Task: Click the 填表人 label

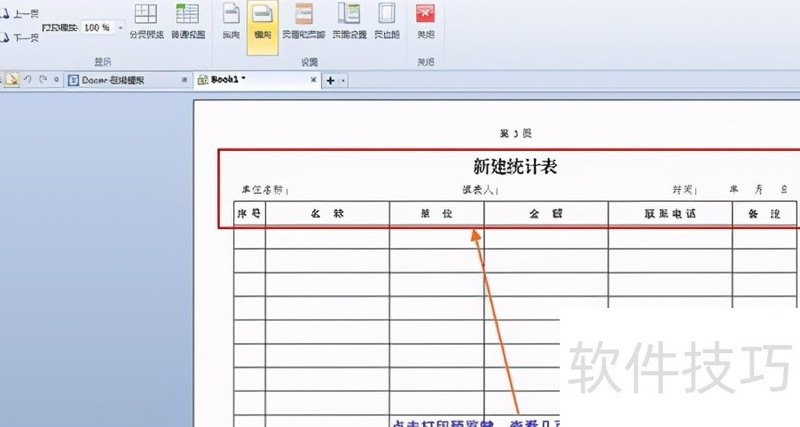Action: click(x=479, y=190)
